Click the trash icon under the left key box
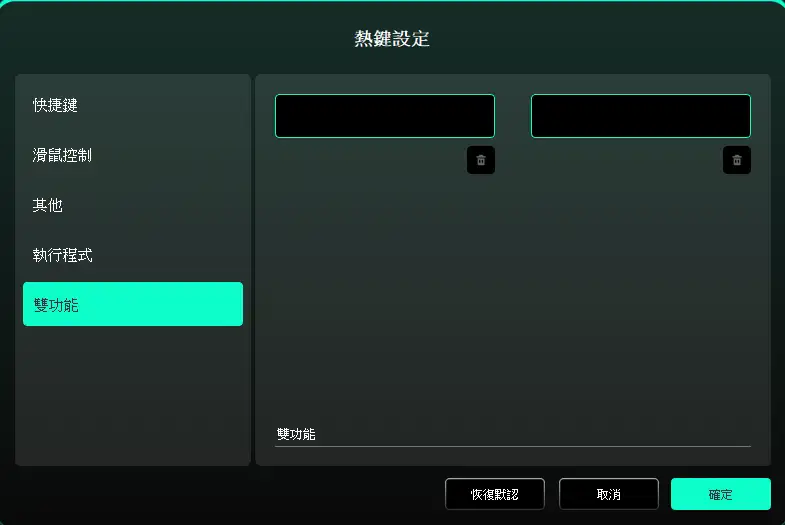This screenshot has width=785, height=525. [x=481, y=160]
